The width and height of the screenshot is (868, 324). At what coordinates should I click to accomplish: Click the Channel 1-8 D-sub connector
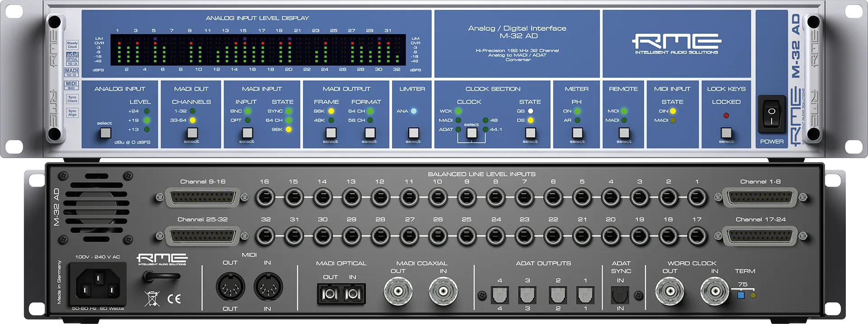[760, 197]
